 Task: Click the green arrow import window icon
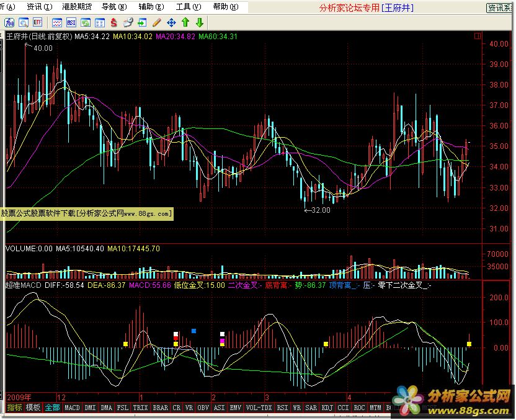click(x=142, y=22)
